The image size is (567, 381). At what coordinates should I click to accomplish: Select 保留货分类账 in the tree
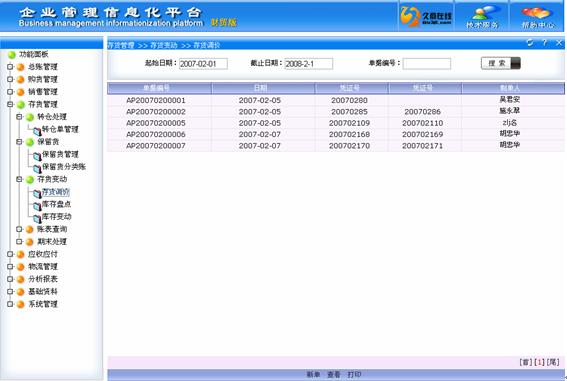64,167
